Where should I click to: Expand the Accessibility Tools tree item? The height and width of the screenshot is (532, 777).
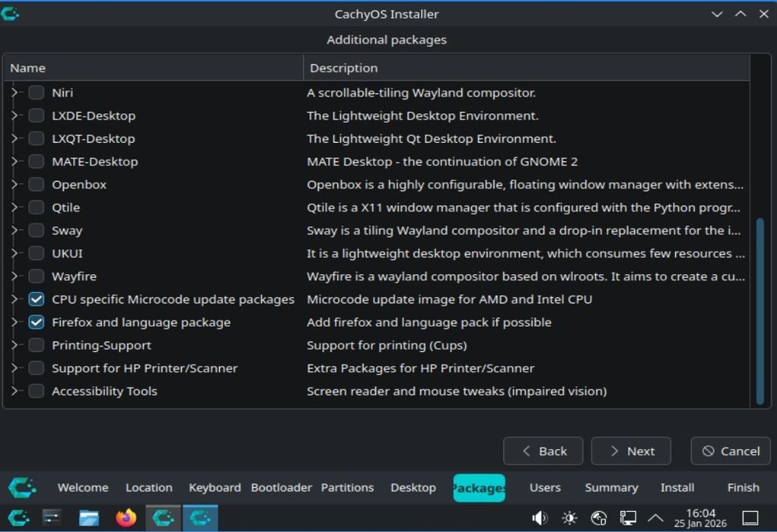coord(14,391)
